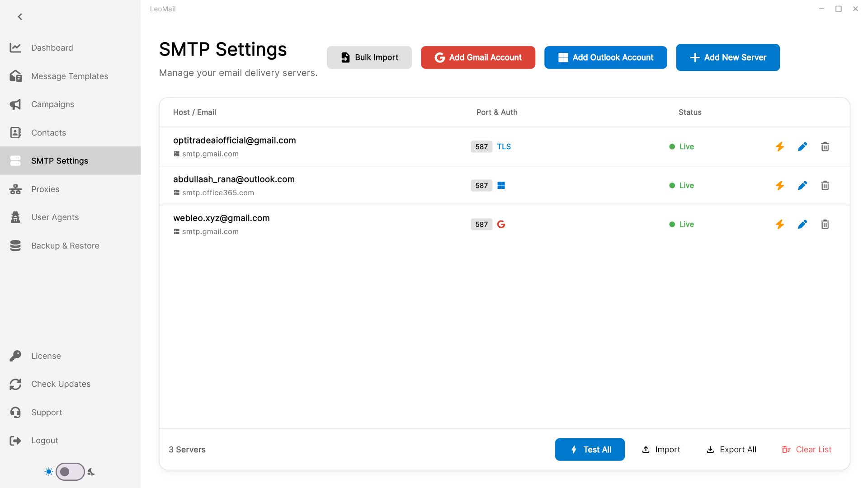Click the User Agents spy icon
This screenshot has height=488, width=868.
click(x=15, y=217)
